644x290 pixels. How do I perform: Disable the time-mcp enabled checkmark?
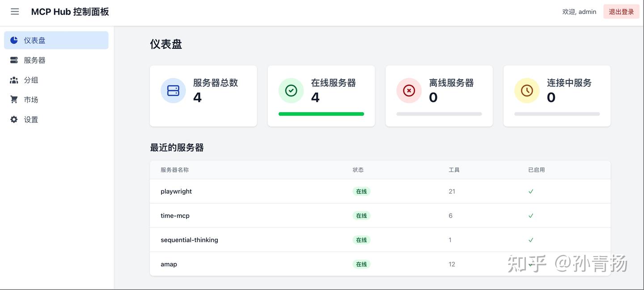point(531,215)
